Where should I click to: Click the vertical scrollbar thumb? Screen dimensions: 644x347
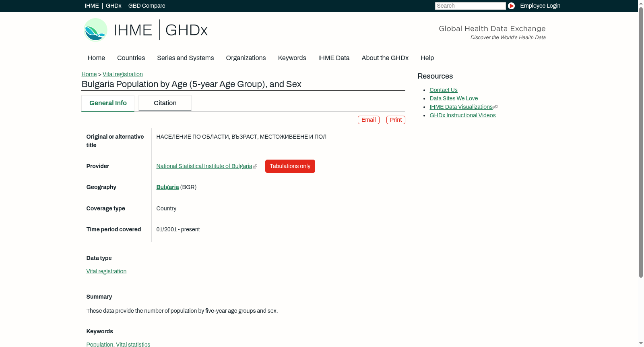pos(641,142)
